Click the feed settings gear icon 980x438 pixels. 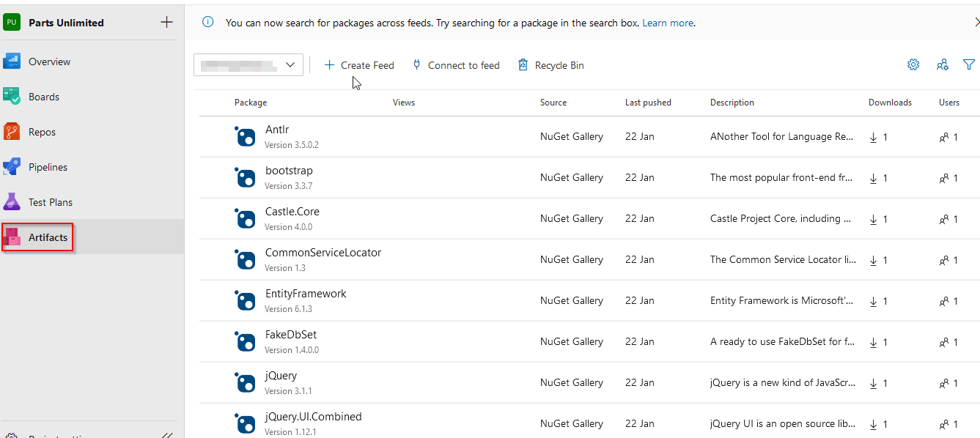pyautogui.click(x=913, y=65)
